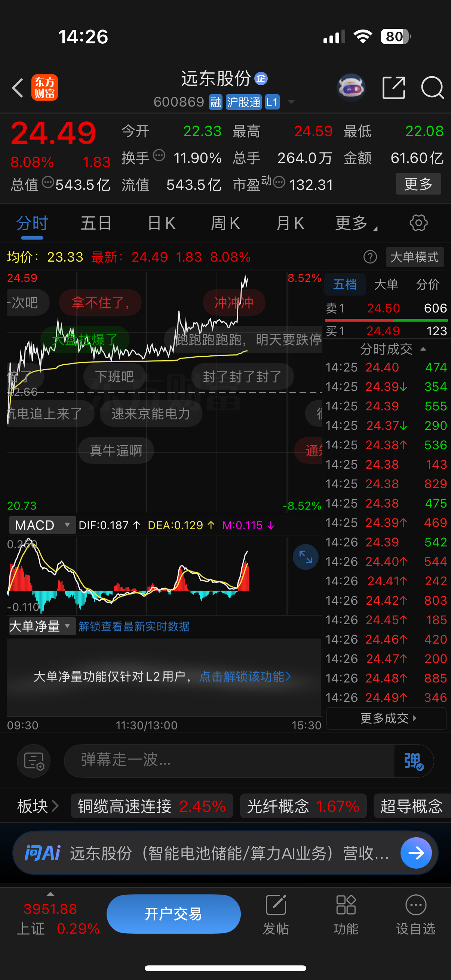Tap the 沪股通 badge
The width and height of the screenshot is (451, 980).
[243, 102]
